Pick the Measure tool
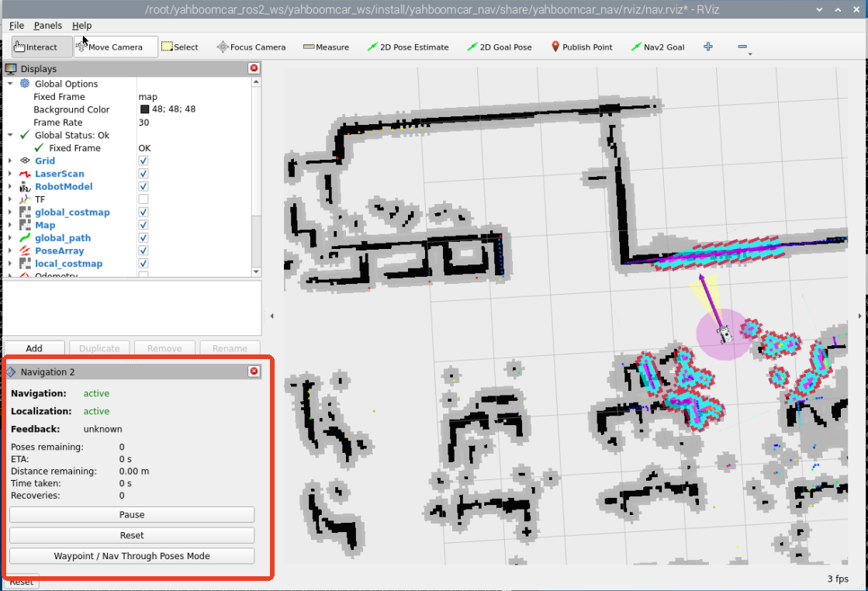The height and width of the screenshot is (591, 868). pos(326,47)
